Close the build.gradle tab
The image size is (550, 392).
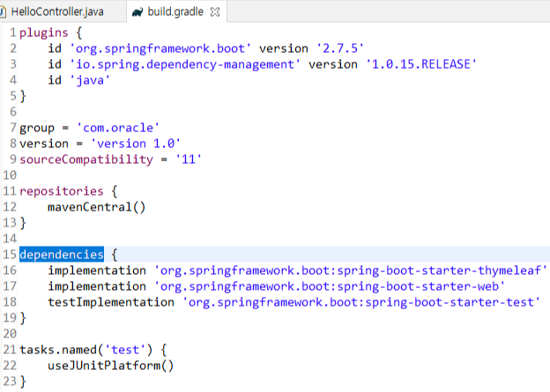coord(215,12)
